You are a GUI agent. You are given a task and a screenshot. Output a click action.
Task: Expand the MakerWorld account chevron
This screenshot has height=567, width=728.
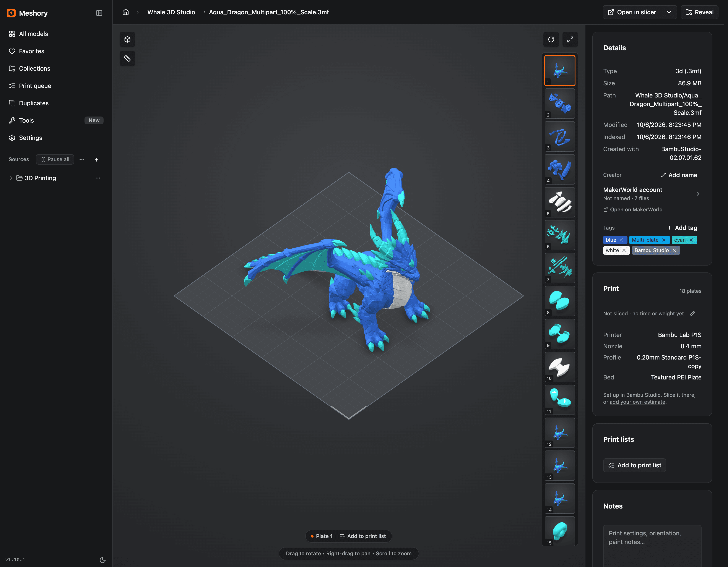(x=698, y=194)
